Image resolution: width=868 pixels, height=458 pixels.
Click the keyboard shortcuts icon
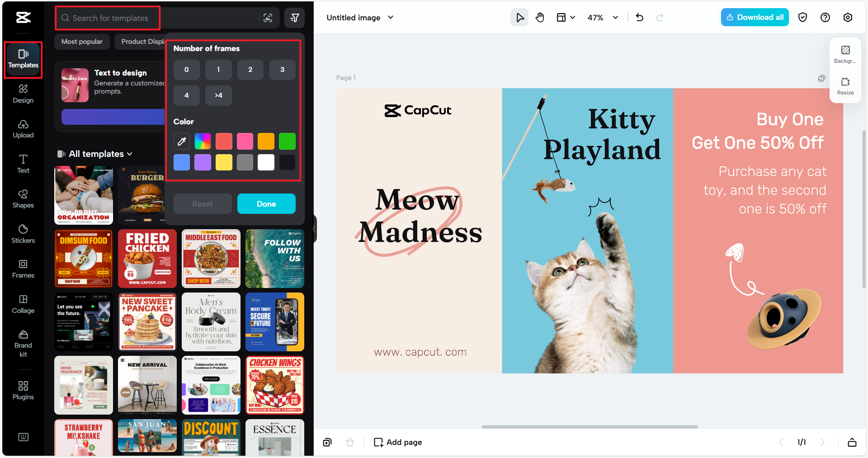23,437
